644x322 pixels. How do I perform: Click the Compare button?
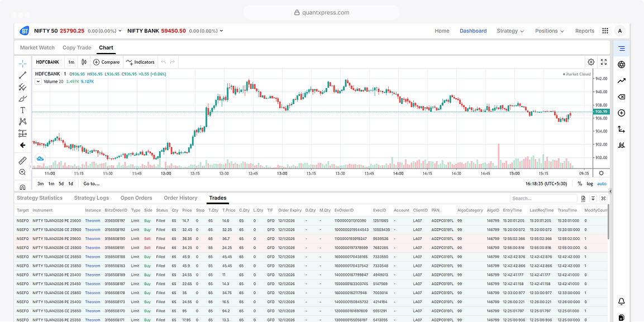[x=106, y=62]
